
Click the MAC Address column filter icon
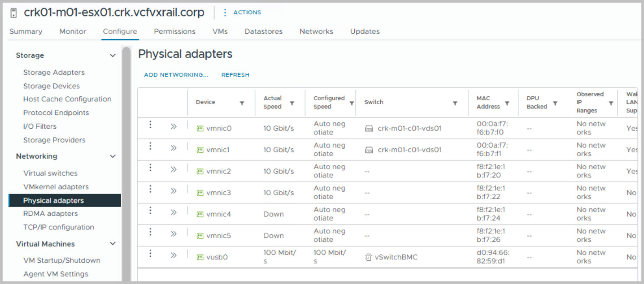[507, 103]
